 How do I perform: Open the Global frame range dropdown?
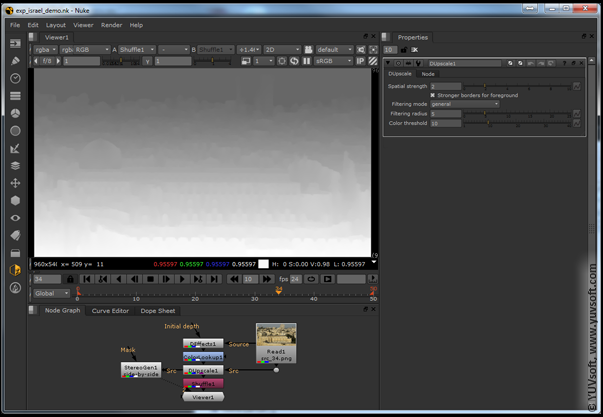(52, 294)
